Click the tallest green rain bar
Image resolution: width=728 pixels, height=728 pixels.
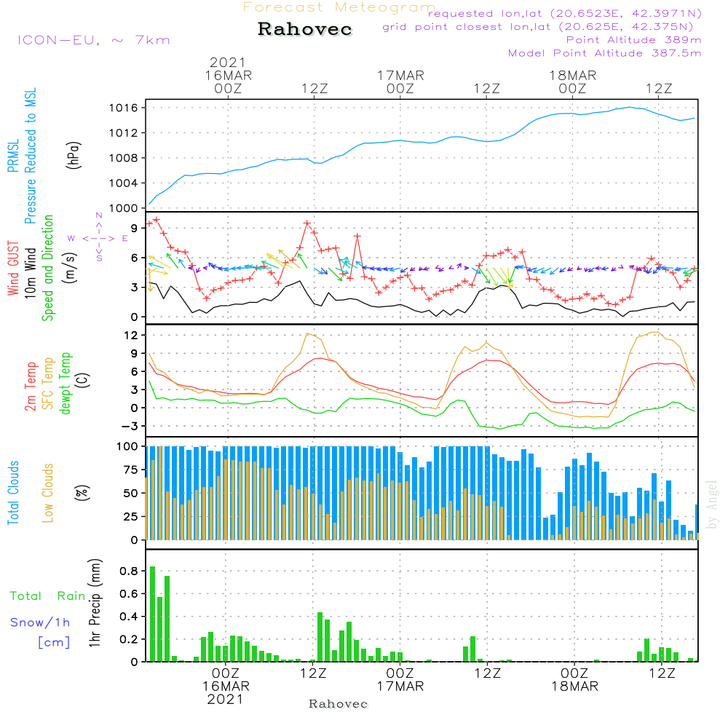152,614
